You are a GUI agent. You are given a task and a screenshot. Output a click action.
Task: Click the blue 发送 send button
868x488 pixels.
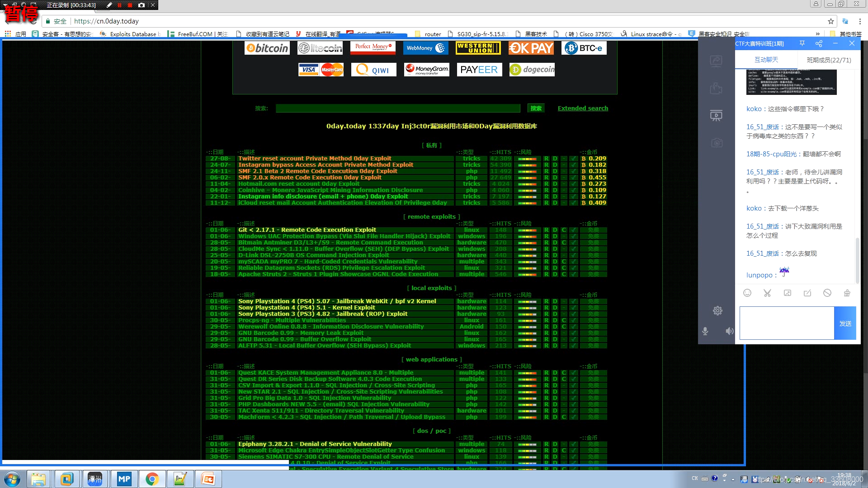coord(845,323)
